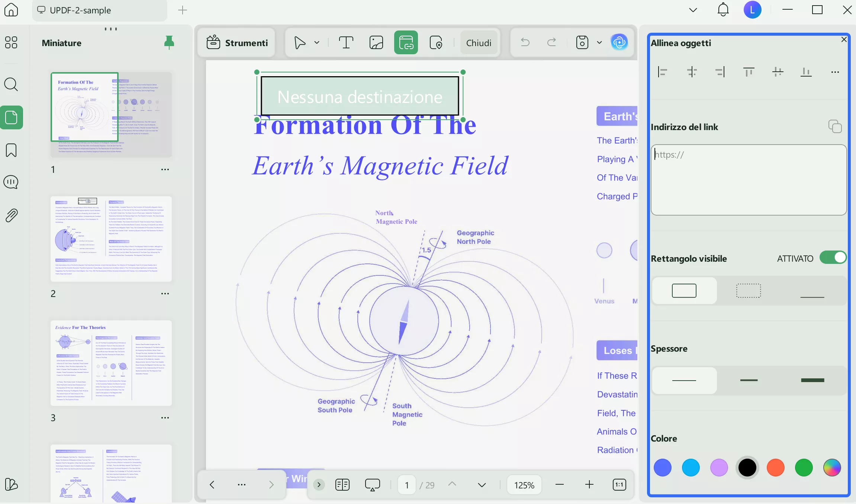Screen dimensions: 856x504
Task: Select dashed rectangle border style
Action: 749,291
